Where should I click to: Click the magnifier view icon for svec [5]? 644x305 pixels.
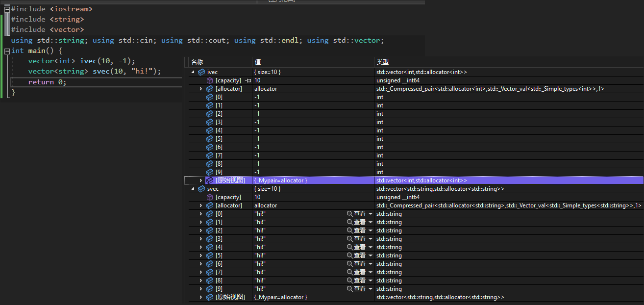coord(349,255)
